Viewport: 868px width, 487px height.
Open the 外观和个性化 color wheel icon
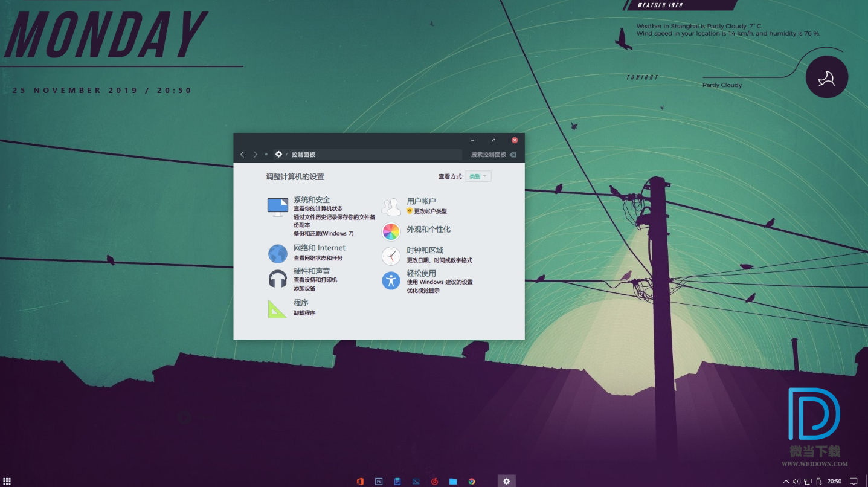pyautogui.click(x=391, y=231)
